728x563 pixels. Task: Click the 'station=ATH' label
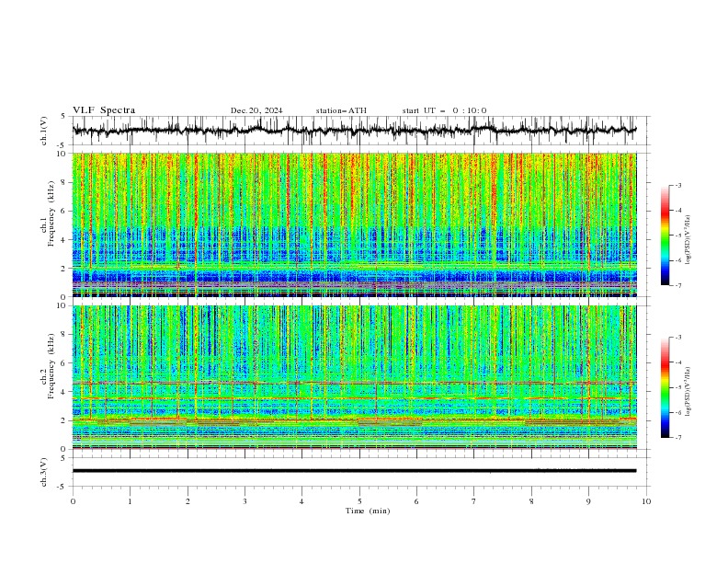[x=341, y=110]
